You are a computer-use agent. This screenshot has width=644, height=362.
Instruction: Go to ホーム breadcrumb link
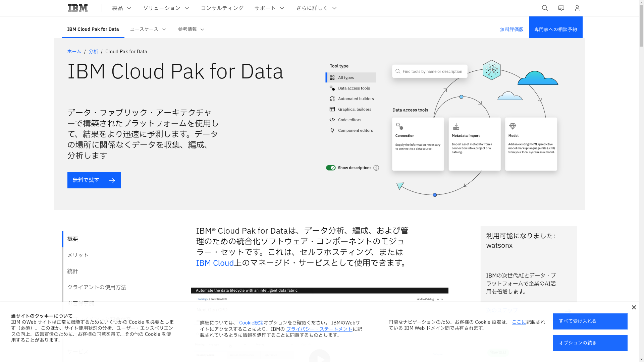[x=74, y=51]
